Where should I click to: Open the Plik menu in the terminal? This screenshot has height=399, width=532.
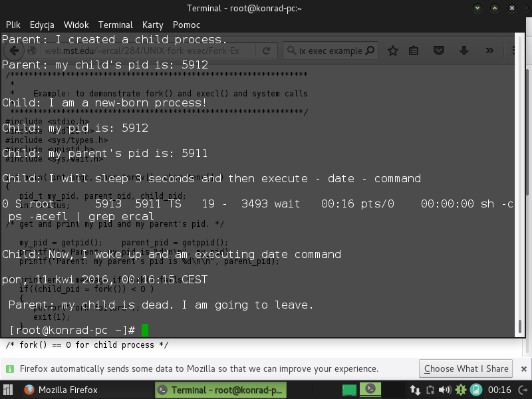(x=13, y=25)
